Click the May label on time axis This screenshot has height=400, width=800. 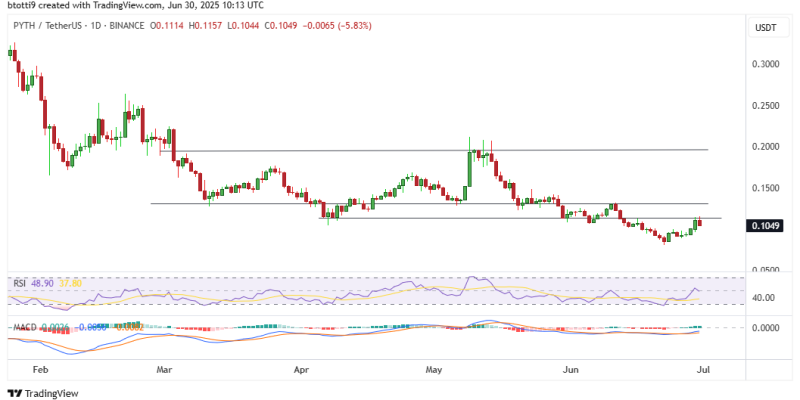pos(433,368)
